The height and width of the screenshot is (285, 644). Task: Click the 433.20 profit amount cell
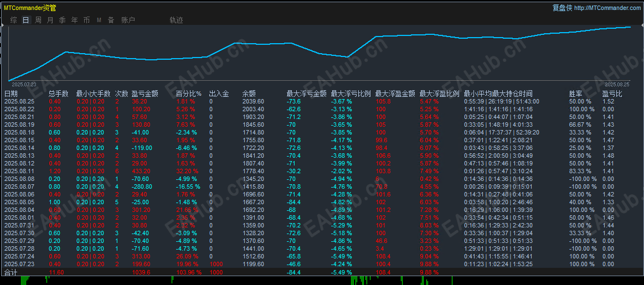141,171
